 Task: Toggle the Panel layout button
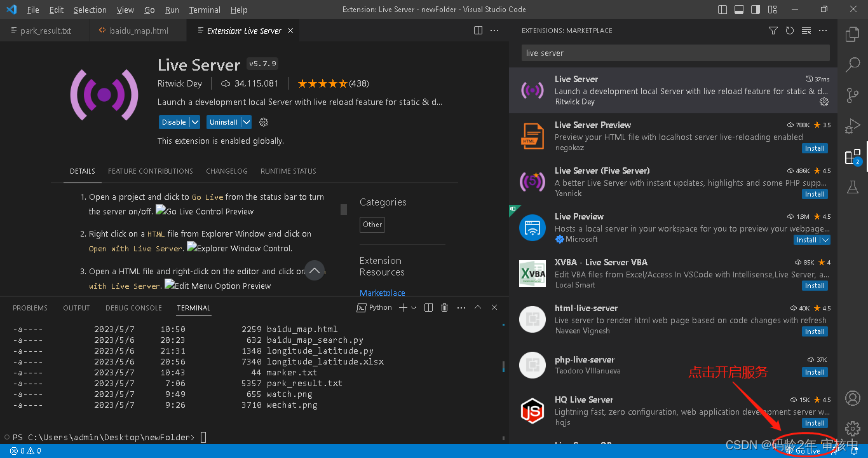pyautogui.click(x=739, y=10)
